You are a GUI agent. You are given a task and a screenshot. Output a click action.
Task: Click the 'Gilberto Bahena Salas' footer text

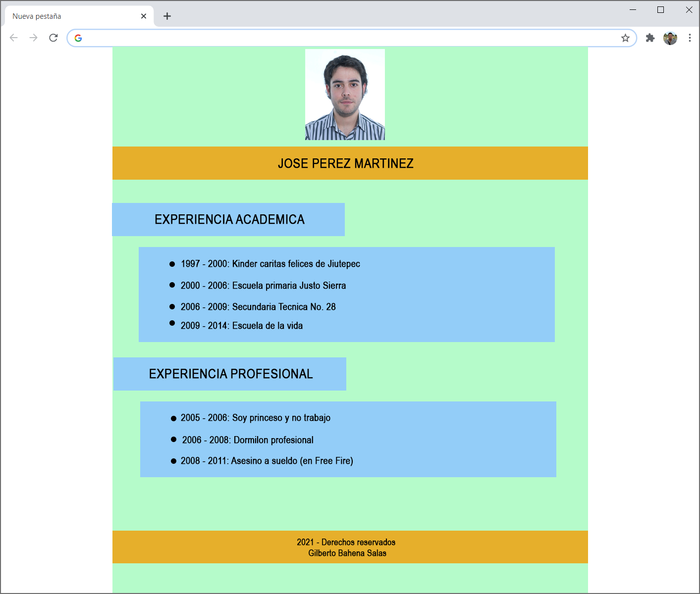pos(346,553)
